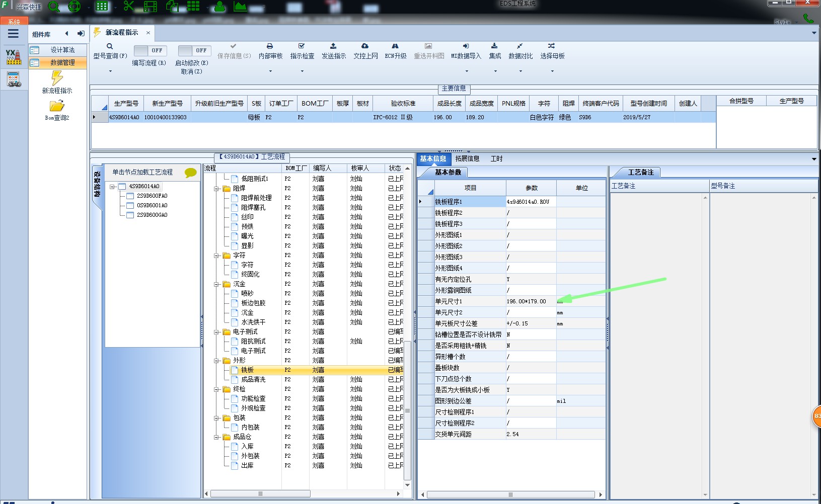The width and height of the screenshot is (821, 504).
Task: Open dropdown arrow under 内部审核
Action: click(x=270, y=71)
